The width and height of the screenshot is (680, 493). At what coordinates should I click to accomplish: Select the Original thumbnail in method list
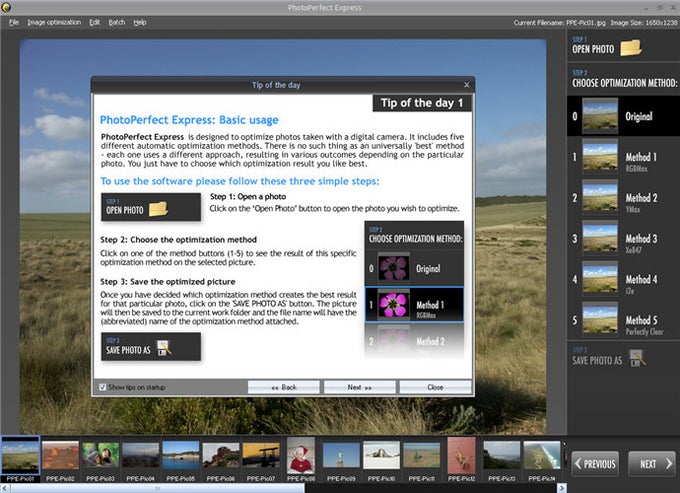(600, 116)
